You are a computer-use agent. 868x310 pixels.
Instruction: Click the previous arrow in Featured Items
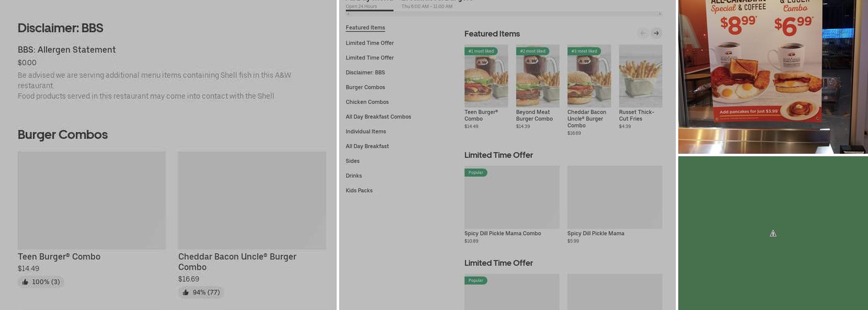[643, 33]
